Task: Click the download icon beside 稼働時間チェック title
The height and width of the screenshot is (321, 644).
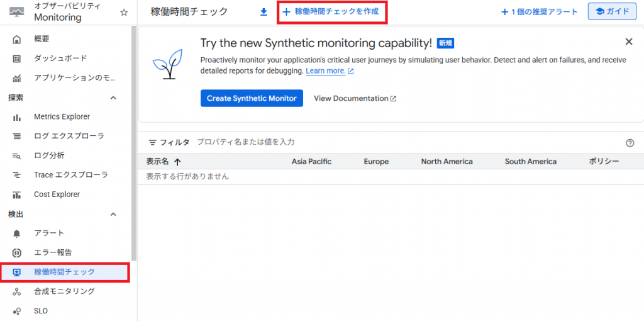Action: coord(264,12)
